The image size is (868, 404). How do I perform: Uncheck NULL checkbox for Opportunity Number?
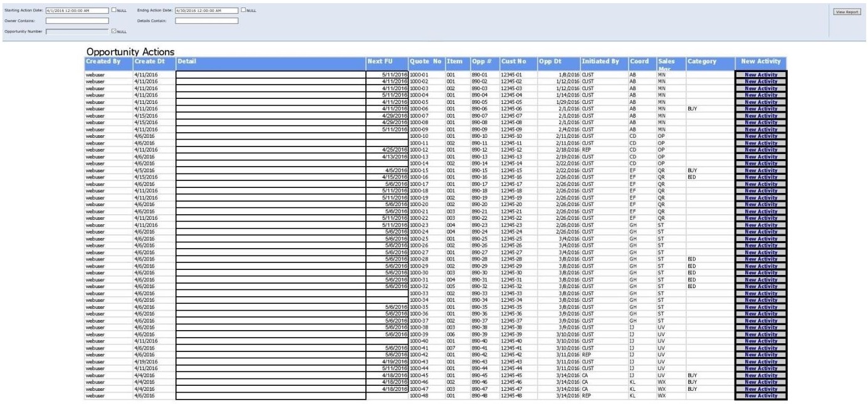tap(113, 30)
